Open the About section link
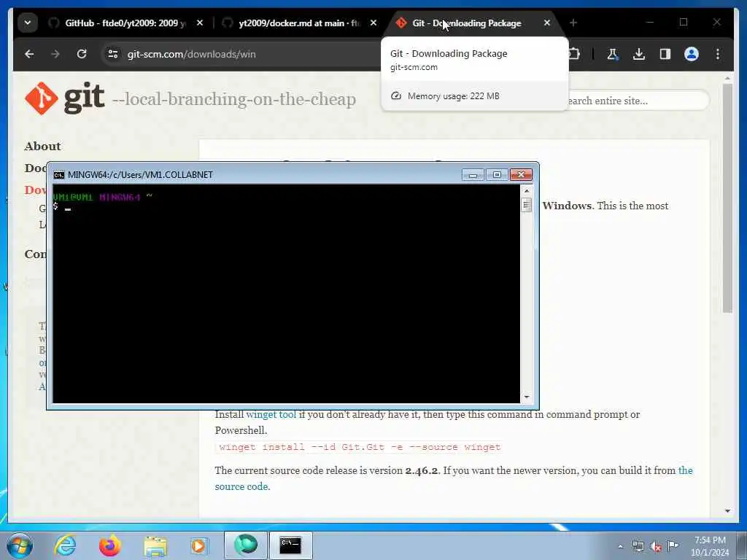The height and width of the screenshot is (560, 747). pyautogui.click(x=43, y=146)
